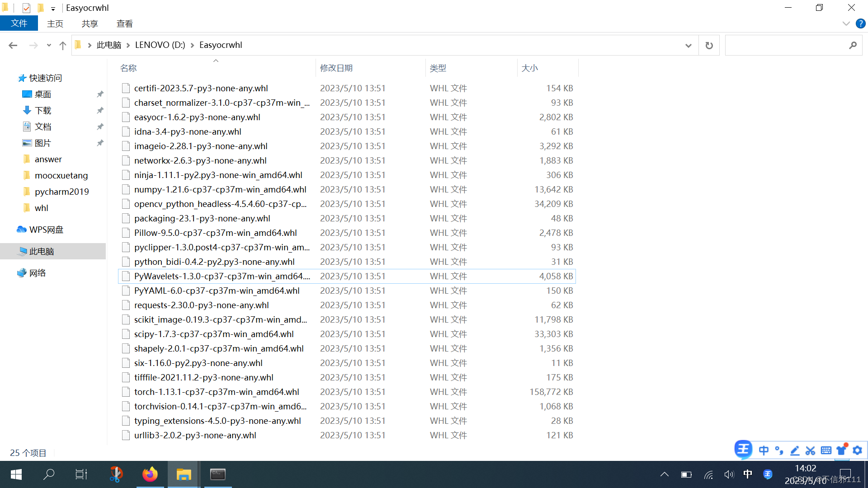868x488 pixels.
Task: Open the whl folder in sidebar
Action: (x=41, y=208)
